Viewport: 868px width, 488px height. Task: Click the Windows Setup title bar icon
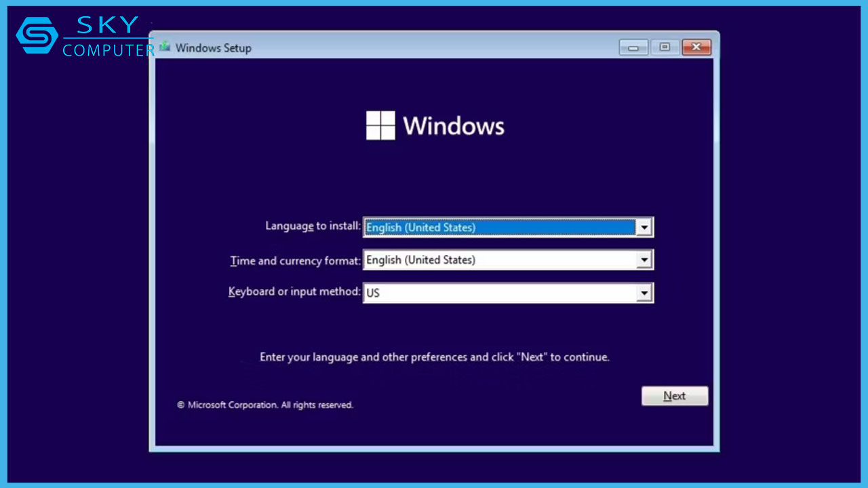click(165, 47)
